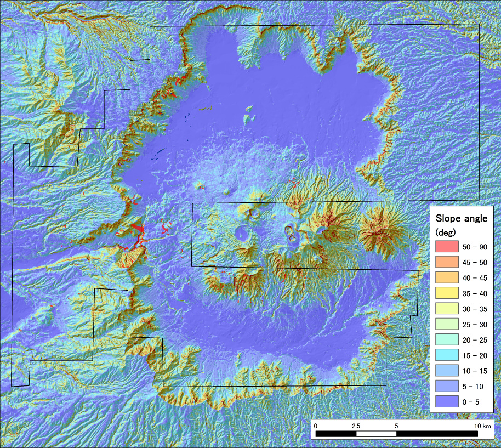Click the '45 - 50' legend label
The image size is (501, 448).
pyautogui.click(x=475, y=263)
